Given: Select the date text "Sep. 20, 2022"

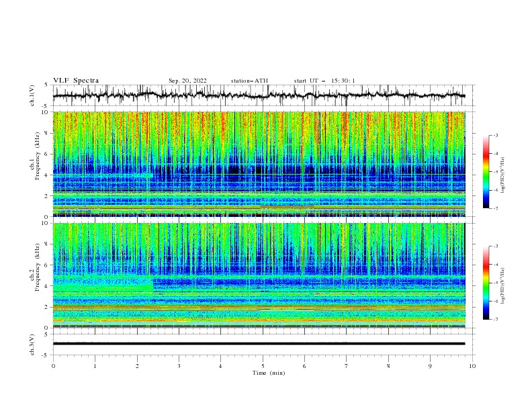Looking at the screenshot, I should (x=187, y=81).
